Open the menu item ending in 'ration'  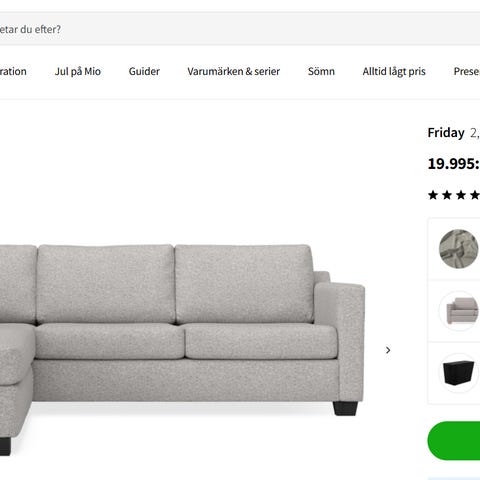pos(13,71)
